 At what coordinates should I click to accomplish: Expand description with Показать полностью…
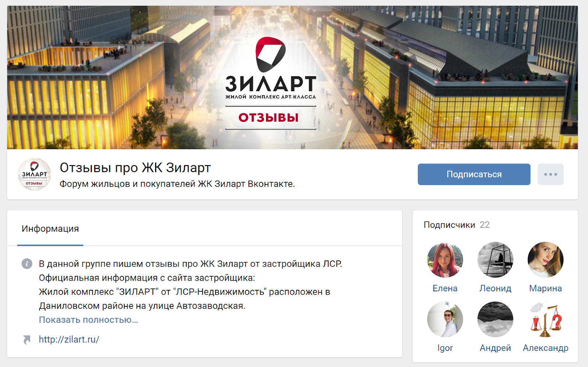click(89, 320)
